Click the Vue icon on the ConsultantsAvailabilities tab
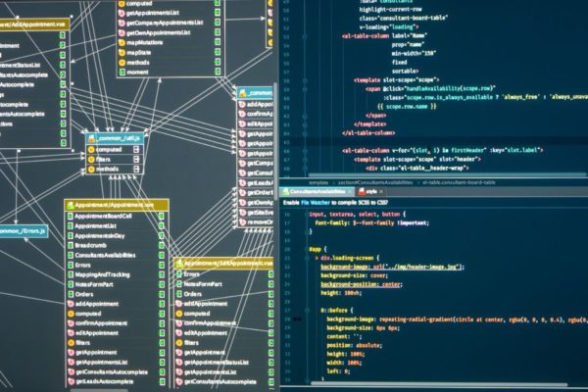The width and height of the screenshot is (588, 392). click(286, 192)
